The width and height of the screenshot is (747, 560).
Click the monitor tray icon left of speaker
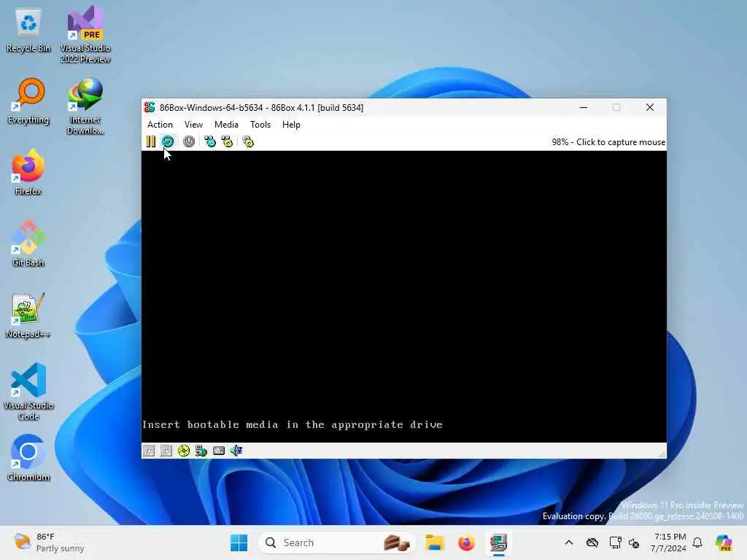615,542
